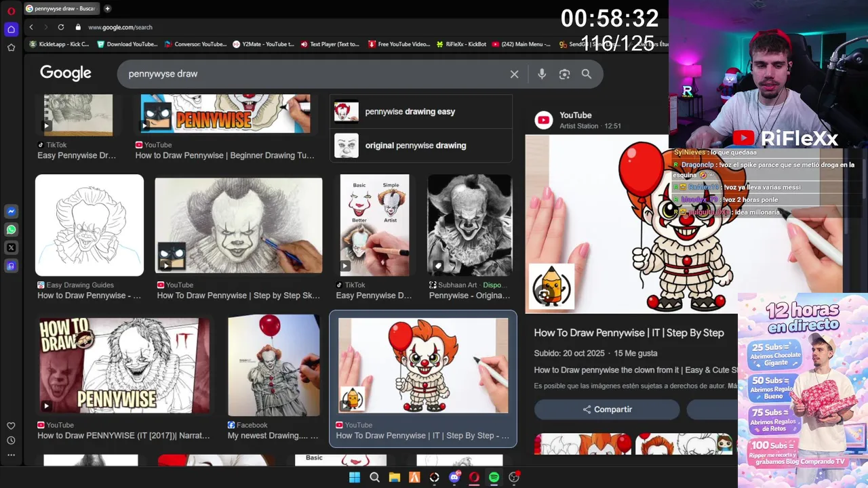The image size is (868, 488).
Task: Open 'Beginner Drawing Tu...' YouTube result thumbnail
Action: (225, 113)
